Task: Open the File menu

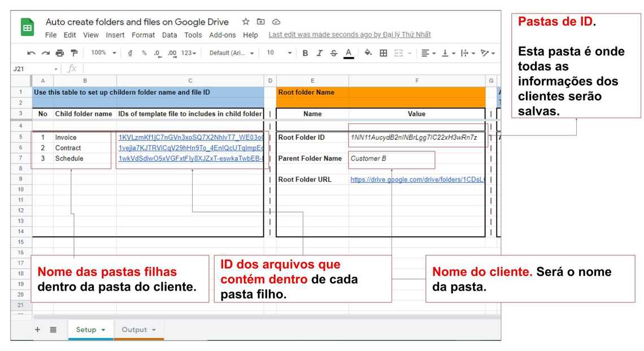Action: pos(51,35)
